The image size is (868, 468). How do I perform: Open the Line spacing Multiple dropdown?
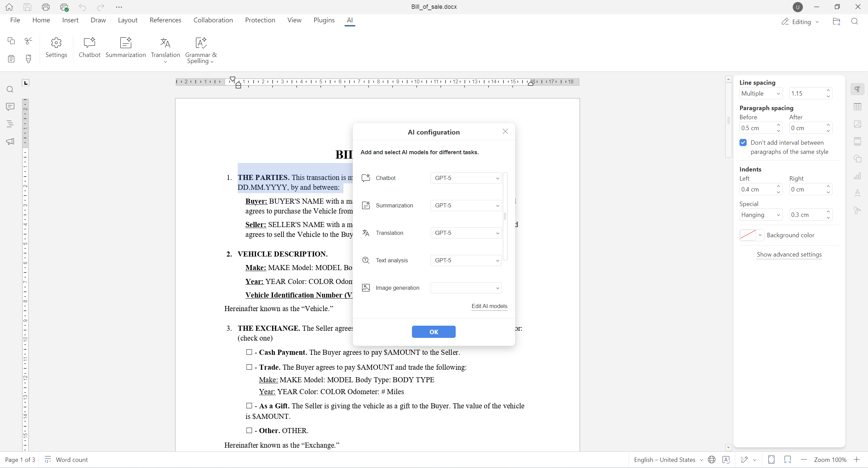point(761,93)
